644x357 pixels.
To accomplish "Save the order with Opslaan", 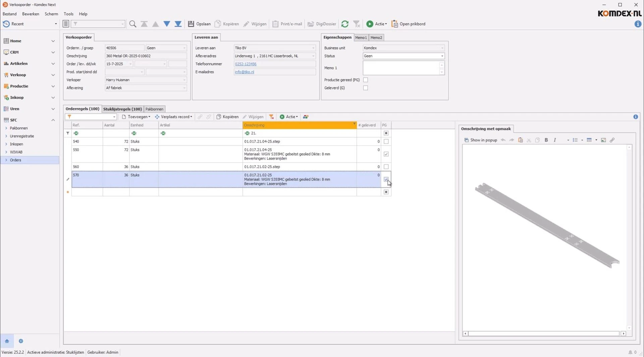I will 199,24.
